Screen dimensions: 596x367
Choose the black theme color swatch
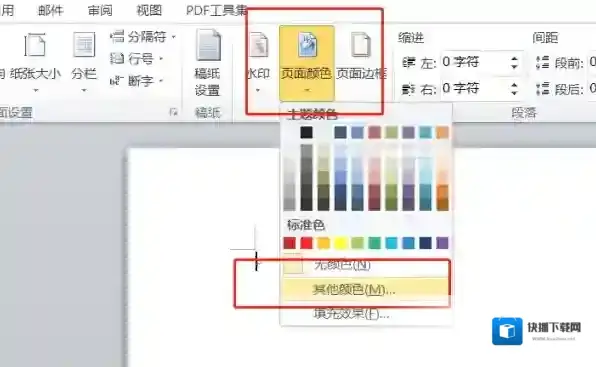(x=306, y=132)
